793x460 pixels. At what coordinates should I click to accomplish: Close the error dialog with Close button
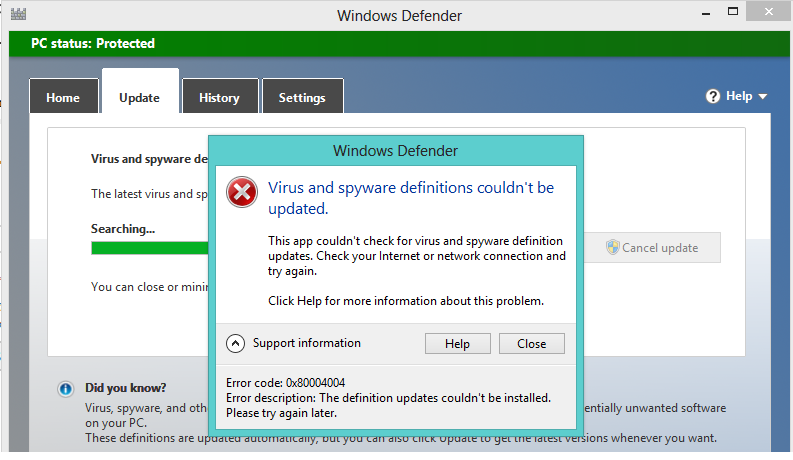pyautogui.click(x=532, y=344)
